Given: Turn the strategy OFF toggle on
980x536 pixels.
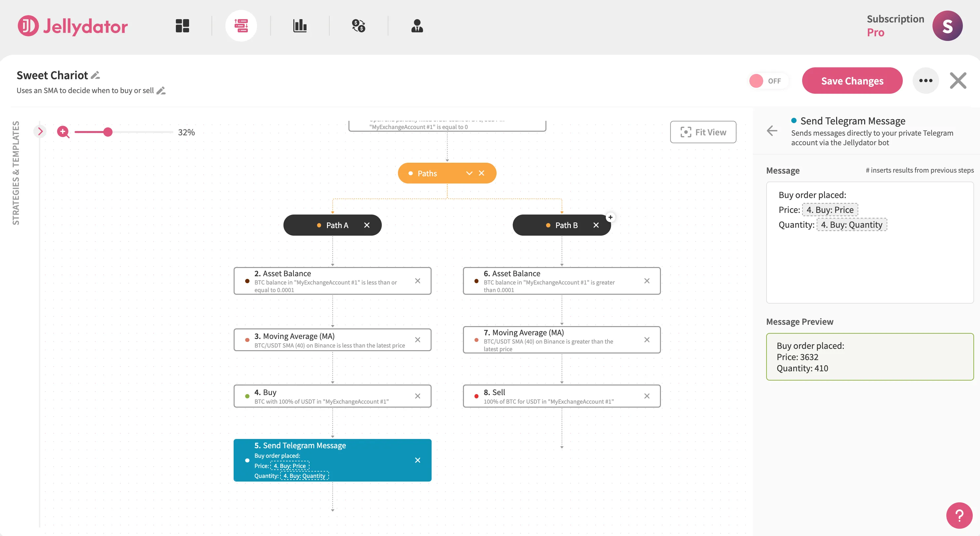Looking at the screenshot, I should (x=768, y=81).
